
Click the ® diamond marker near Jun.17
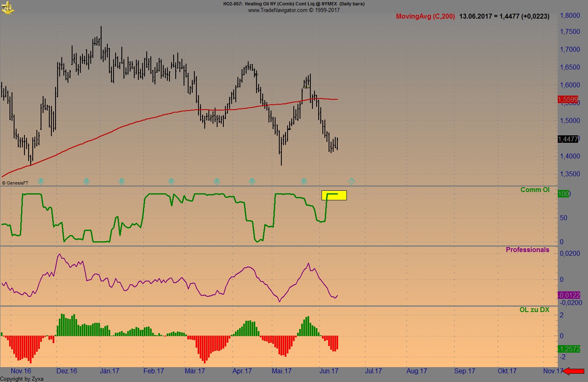pos(304,181)
